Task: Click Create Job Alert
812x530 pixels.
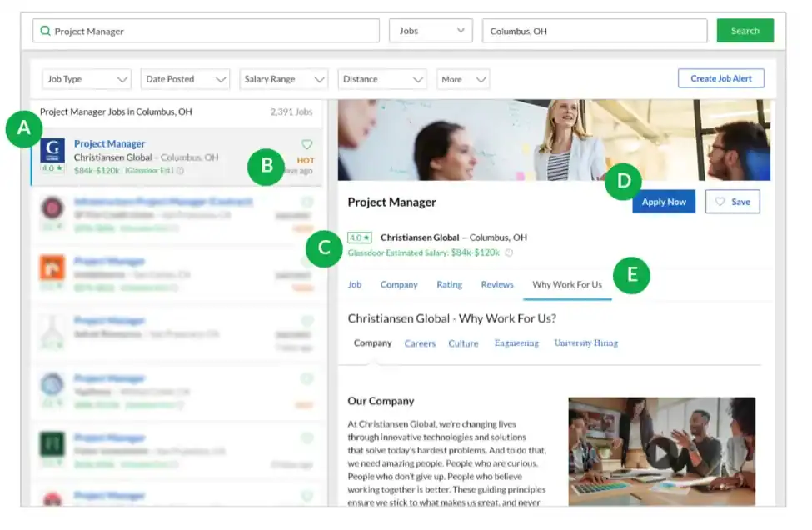Action: [720, 77]
